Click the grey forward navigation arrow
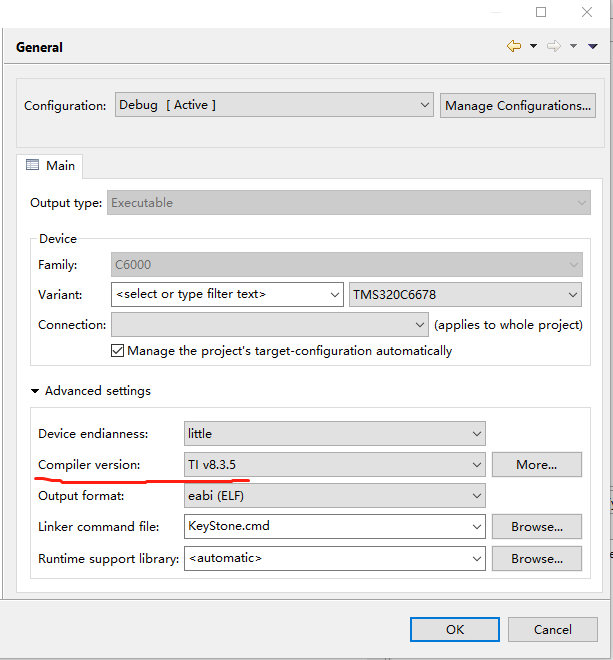This screenshot has height=660, width=613. click(553, 46)
